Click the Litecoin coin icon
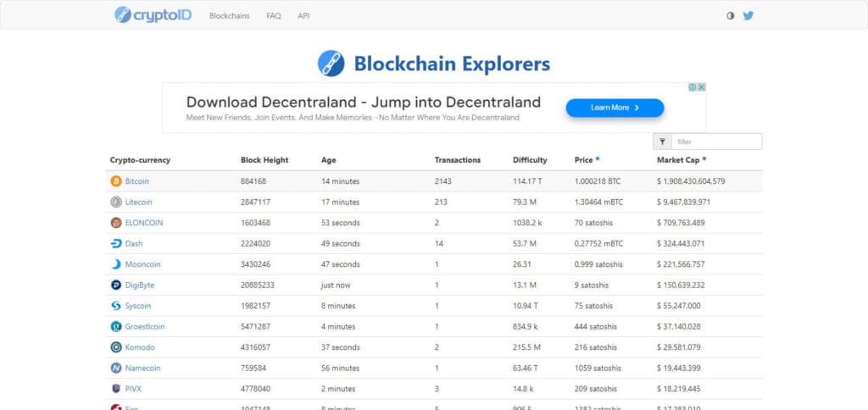This screenshot has height=410, width=868. [115, 202]
